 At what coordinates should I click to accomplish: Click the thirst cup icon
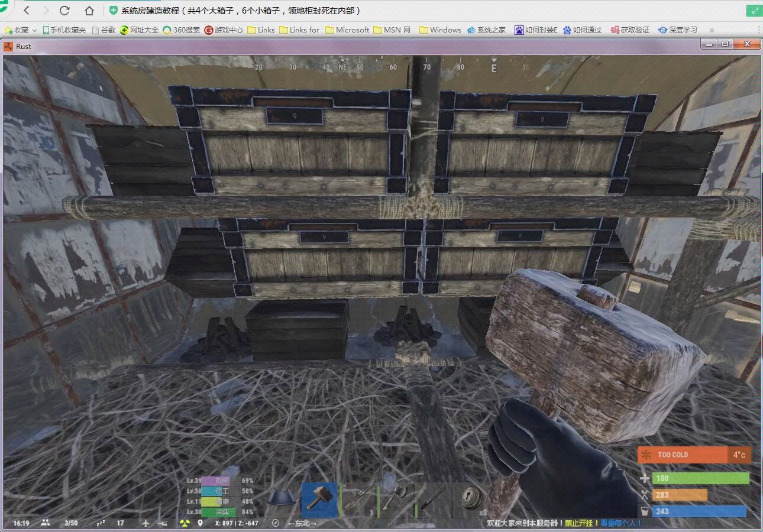pos(645,511)
